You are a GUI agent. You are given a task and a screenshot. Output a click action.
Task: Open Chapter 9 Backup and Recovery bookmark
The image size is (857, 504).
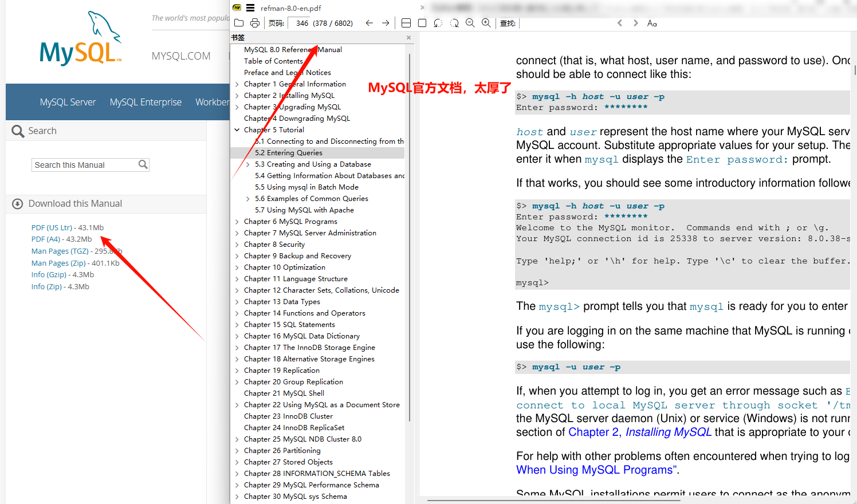[x=297, y=256]
